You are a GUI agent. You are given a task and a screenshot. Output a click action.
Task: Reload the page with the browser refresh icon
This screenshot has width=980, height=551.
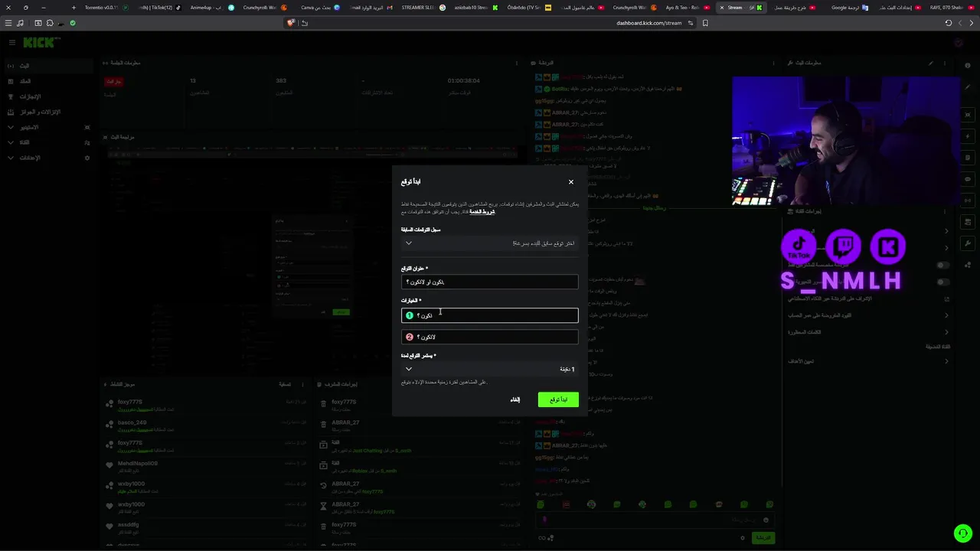pos(949,23)
